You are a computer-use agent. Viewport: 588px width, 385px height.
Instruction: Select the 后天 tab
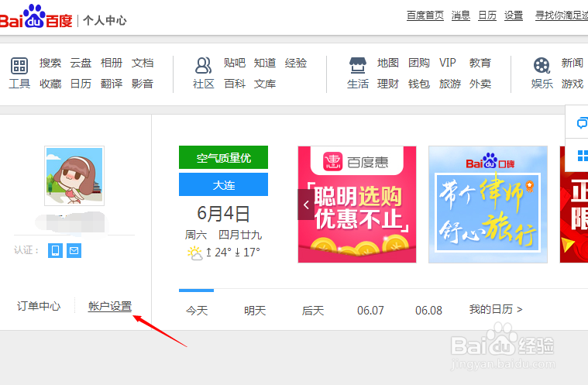tap(313, 311)
